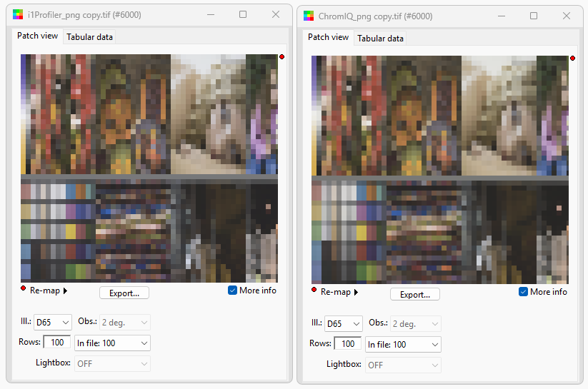Click the i1Profiler_png copy.tif (#6000) title text
The image size is (588, 389).
coord(84,15)
